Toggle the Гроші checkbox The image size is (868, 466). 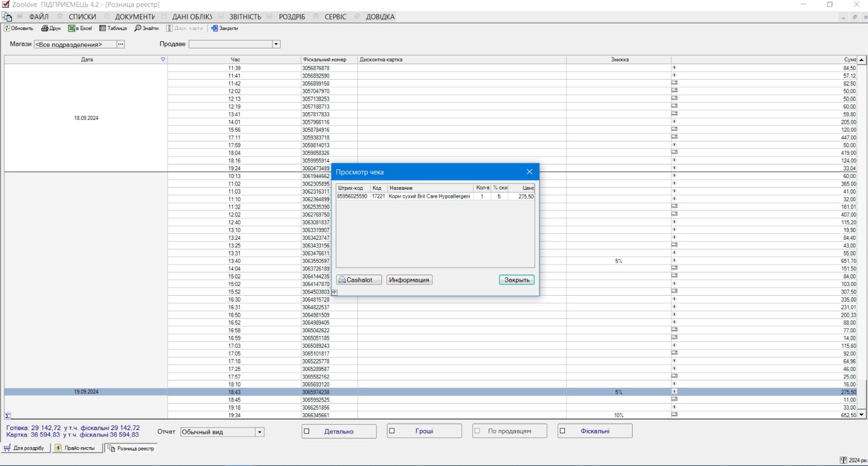392,431
